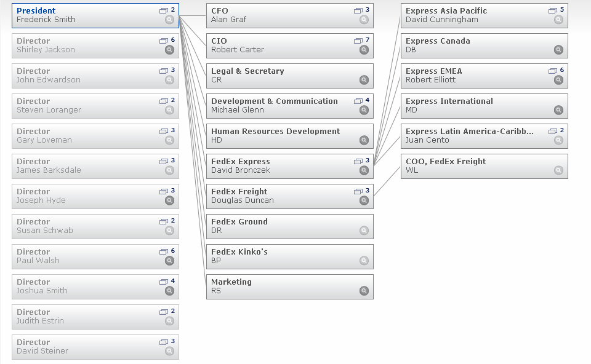Select the CFO title text
Image resolution: width=591 pixels, height=364 pixels.
click(x=219, y=11)
